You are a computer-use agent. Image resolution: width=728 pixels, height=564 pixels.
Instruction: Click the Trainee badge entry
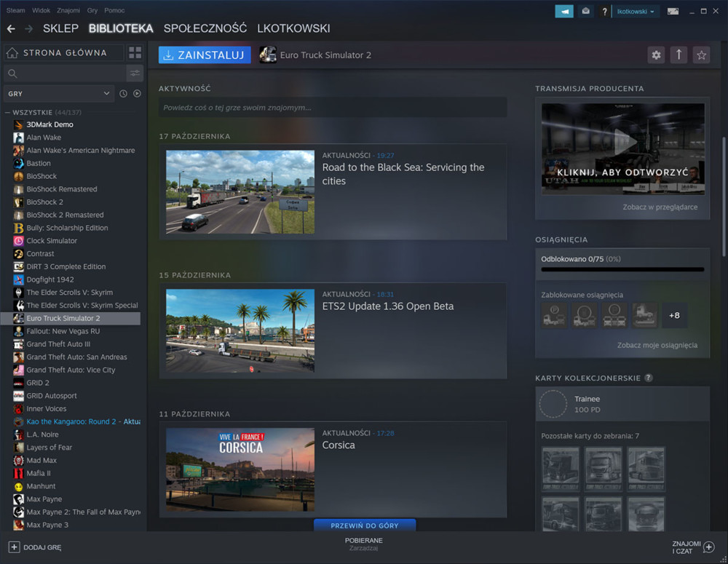click(x=622, y=405)
